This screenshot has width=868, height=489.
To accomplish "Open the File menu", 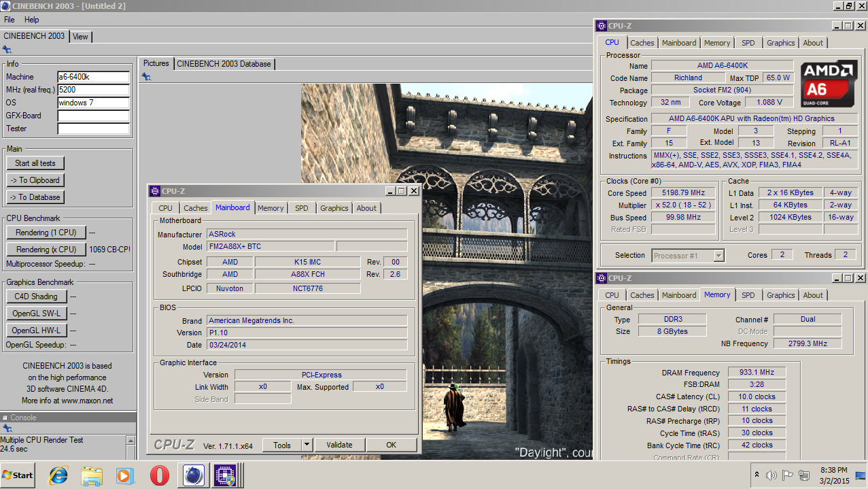I will (x=10, y=20).
